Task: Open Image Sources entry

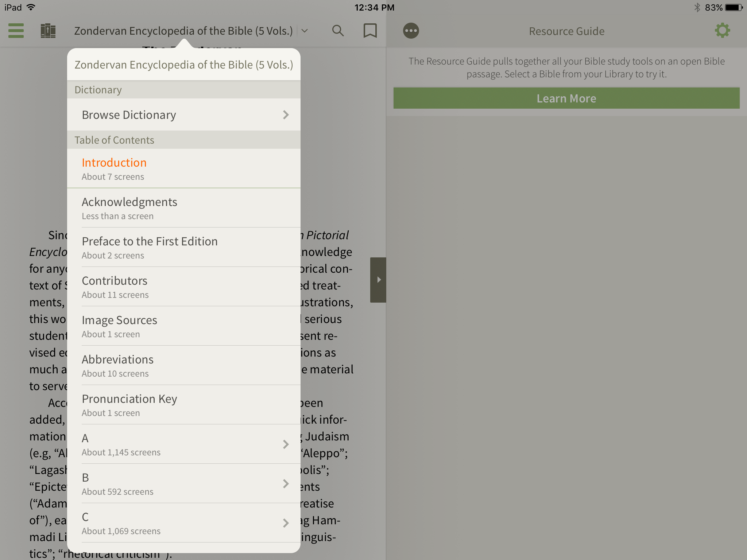Action: click(x=184, y=326)
